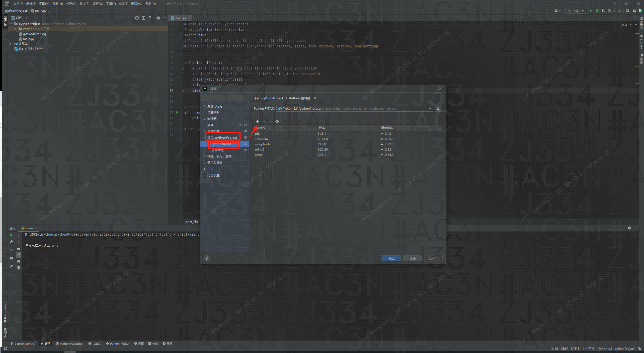Click the help question mark button

coord(207,258)
